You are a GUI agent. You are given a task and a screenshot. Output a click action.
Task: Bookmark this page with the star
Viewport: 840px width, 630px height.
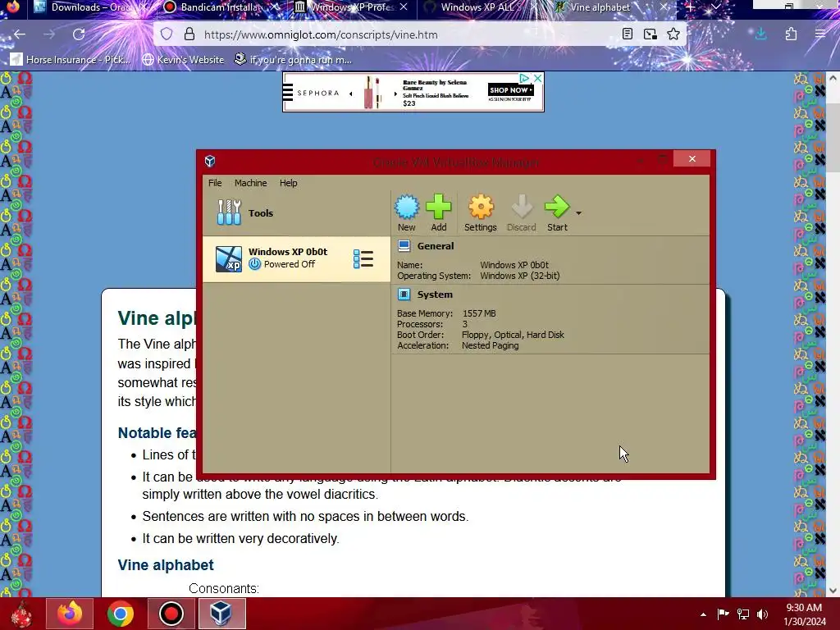click(673, 34)
